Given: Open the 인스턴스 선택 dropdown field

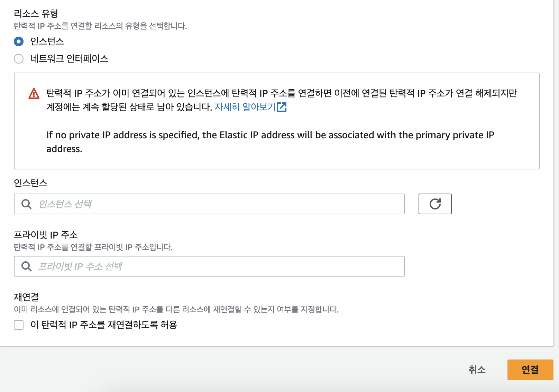Looking at the screenshot, I should (209, 204).
